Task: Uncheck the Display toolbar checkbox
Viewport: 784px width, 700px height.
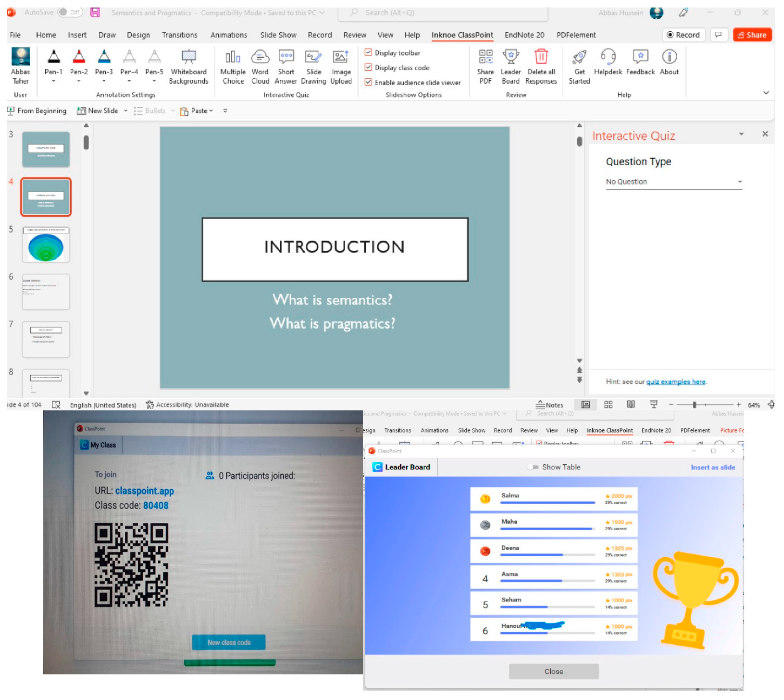Action: tap(368, 52)
